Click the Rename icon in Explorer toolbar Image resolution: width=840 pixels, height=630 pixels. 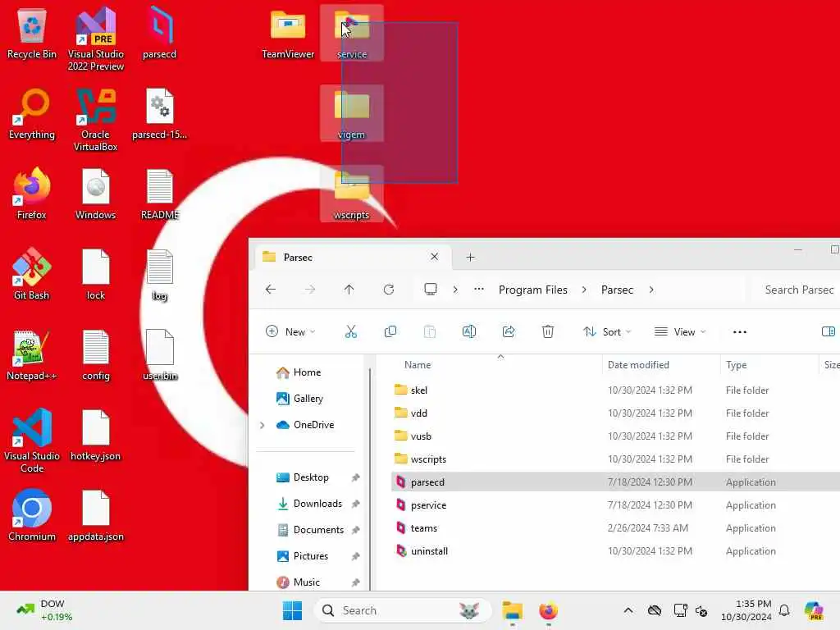point(468,332)
